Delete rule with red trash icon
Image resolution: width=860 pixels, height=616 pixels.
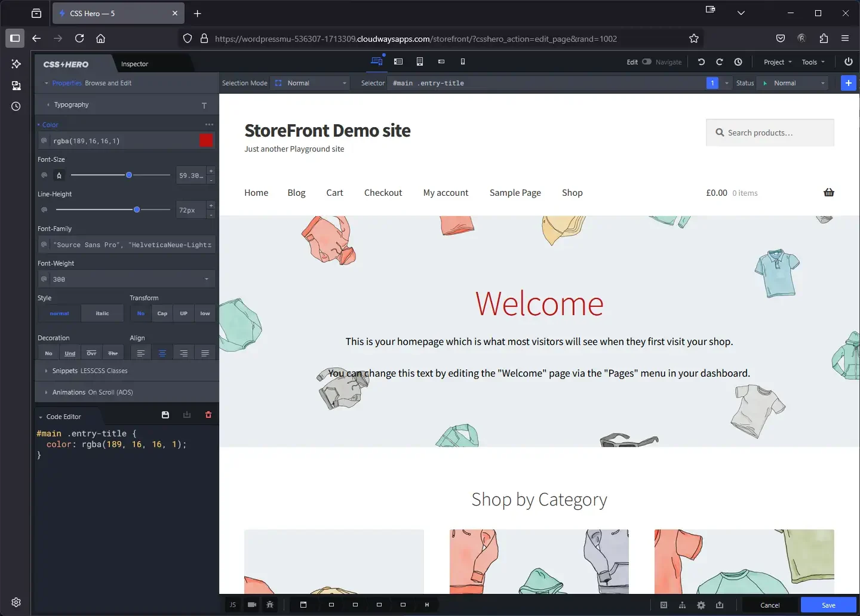point(208,415)
